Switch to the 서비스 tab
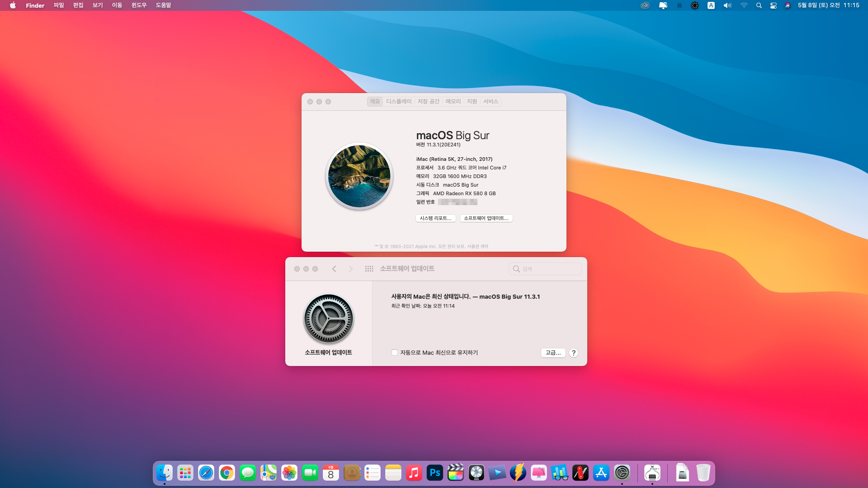The height and width of the screenshot is (488, 868). point(491,102)
